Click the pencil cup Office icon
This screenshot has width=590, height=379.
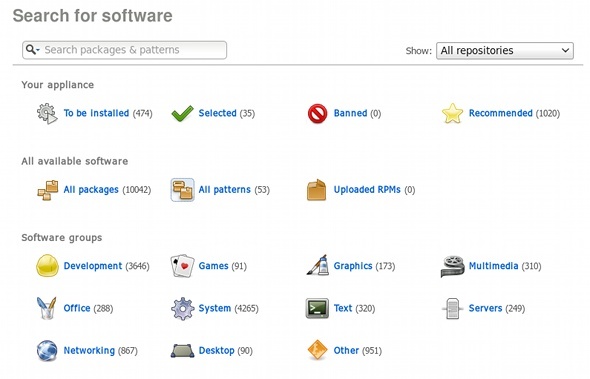point(47,308)
